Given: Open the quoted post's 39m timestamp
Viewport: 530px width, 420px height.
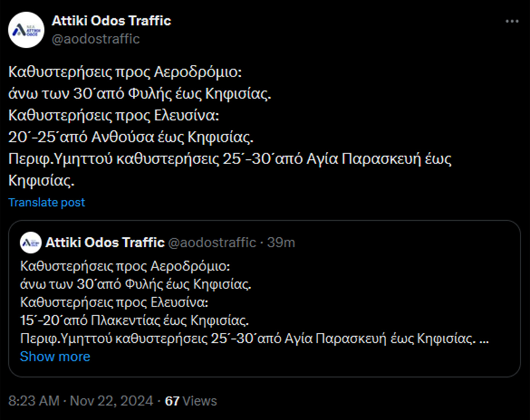Looking at the screenshot, I should tap(281, 243).
